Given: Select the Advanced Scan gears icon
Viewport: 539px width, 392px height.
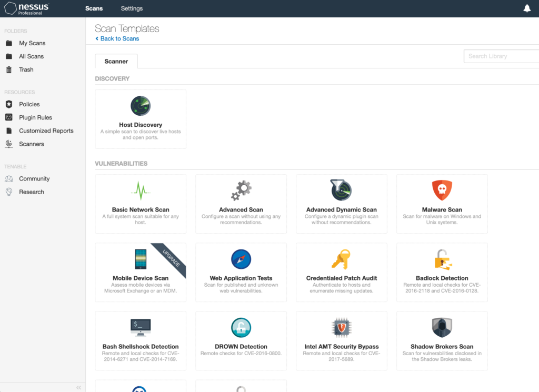Looking at the screenshot, I should click(241, 190).
